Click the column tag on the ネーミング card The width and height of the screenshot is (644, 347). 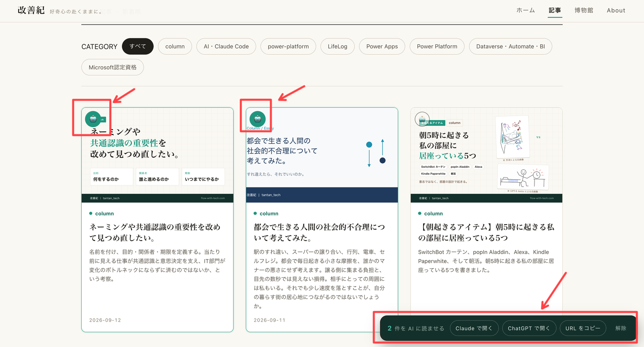101,214
